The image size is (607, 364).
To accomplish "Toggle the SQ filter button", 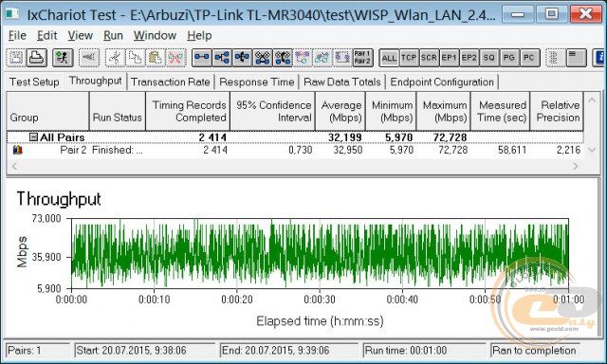I will (x=489, y=58).
